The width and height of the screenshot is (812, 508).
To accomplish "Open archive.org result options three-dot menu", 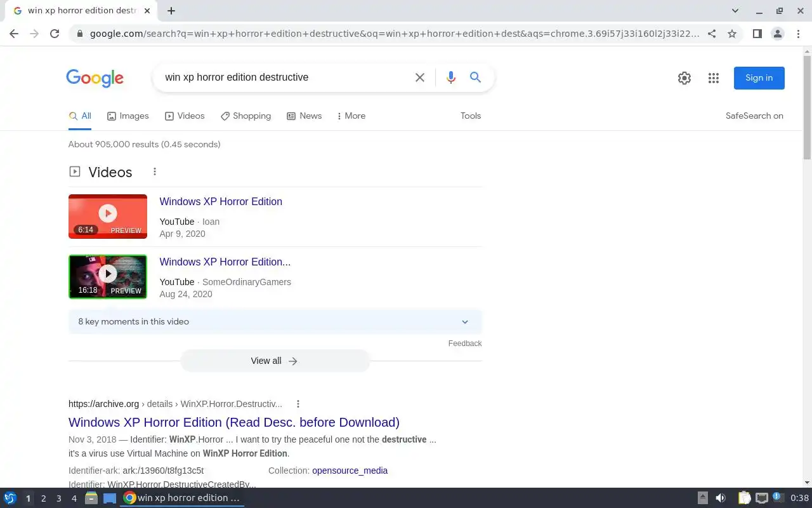I will 298,404.
